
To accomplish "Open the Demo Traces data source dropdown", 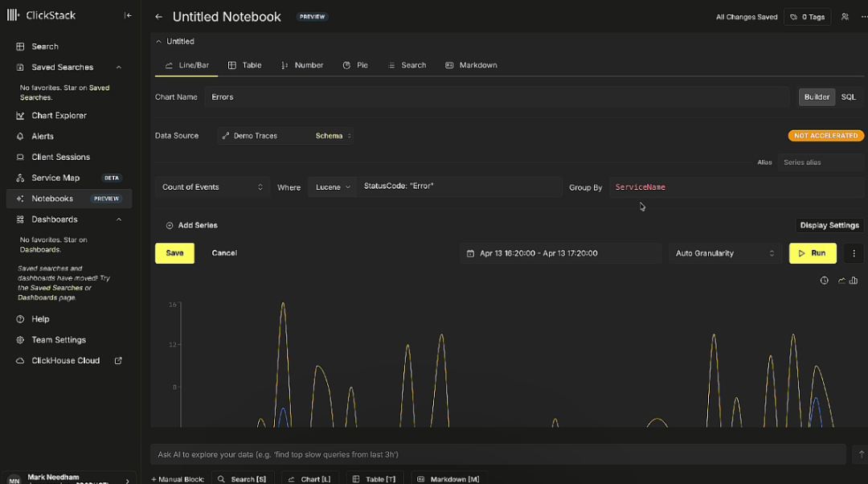I will (x=285, y=136).
